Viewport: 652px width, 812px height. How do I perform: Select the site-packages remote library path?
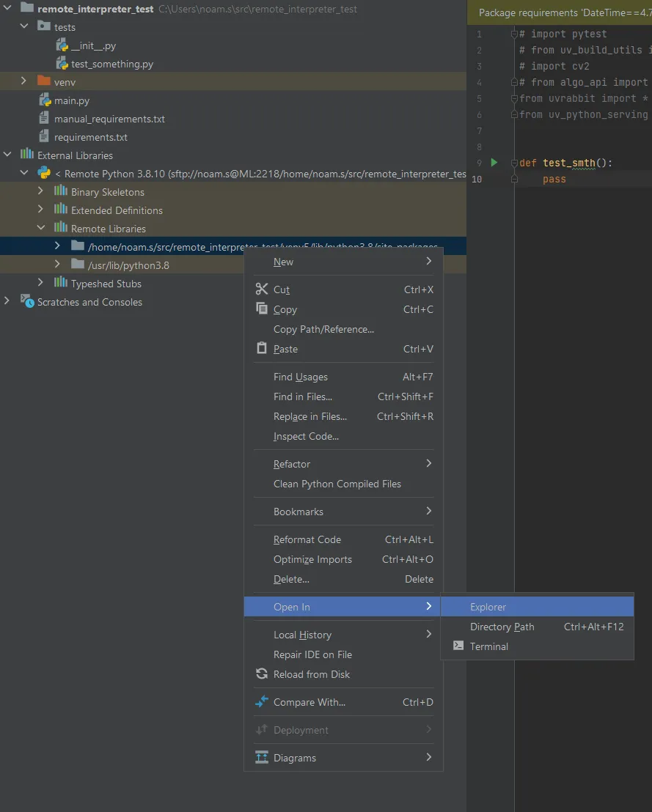[233, 246]
